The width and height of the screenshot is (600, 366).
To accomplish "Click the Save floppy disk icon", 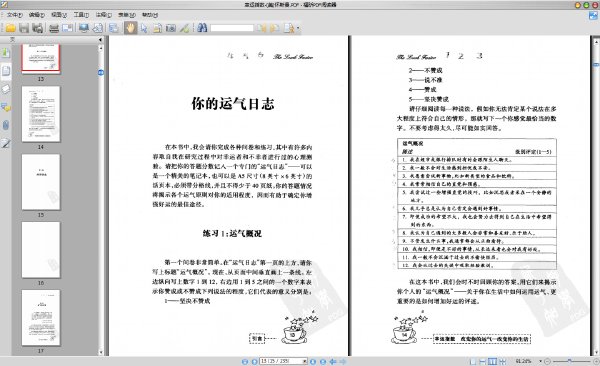I will coord(24,28).
